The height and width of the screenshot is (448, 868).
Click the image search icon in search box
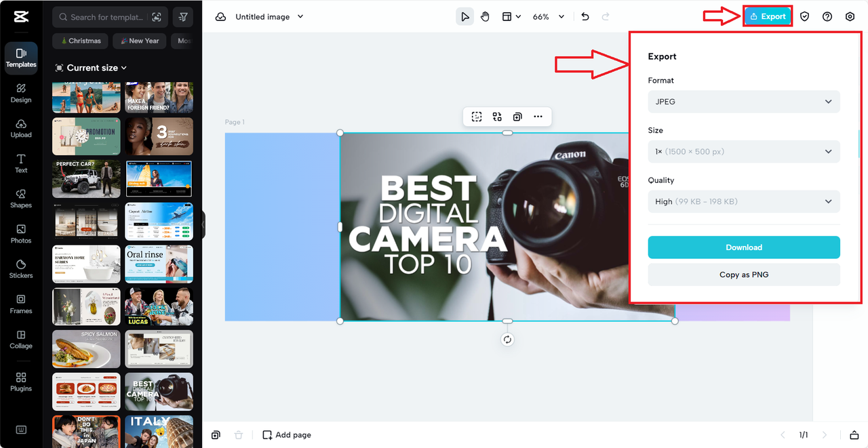tap(157, 17)
